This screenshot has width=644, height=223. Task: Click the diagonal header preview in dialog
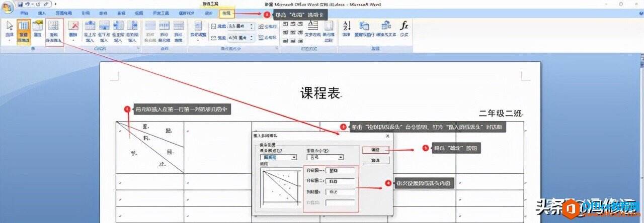click(280, 188)
